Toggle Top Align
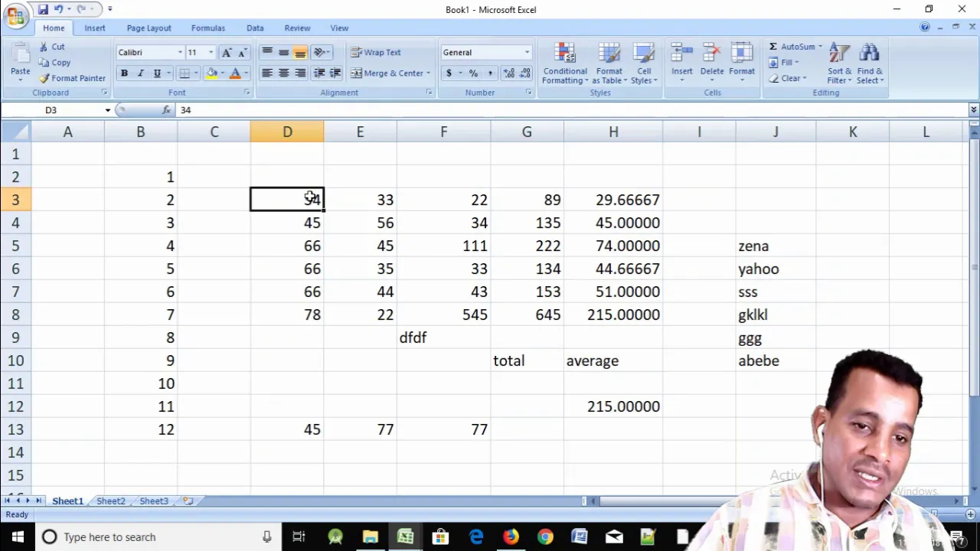980x551 pixels. click(267, 52)
